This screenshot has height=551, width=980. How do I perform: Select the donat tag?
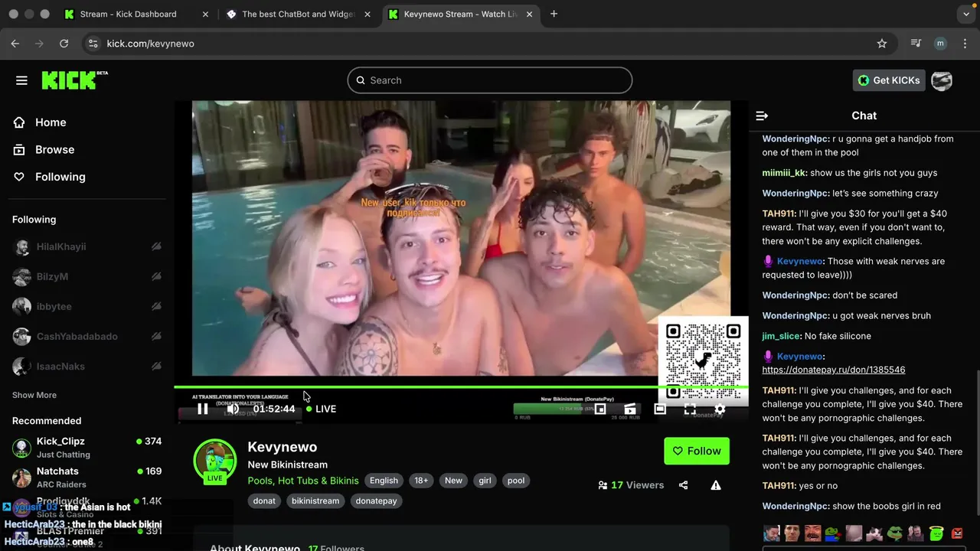(x=264, y=500)
